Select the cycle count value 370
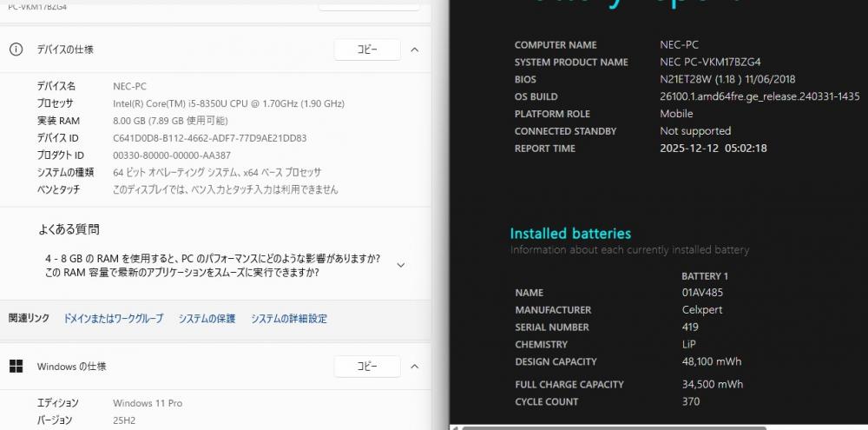868x430 pixels. click(691, 401)
